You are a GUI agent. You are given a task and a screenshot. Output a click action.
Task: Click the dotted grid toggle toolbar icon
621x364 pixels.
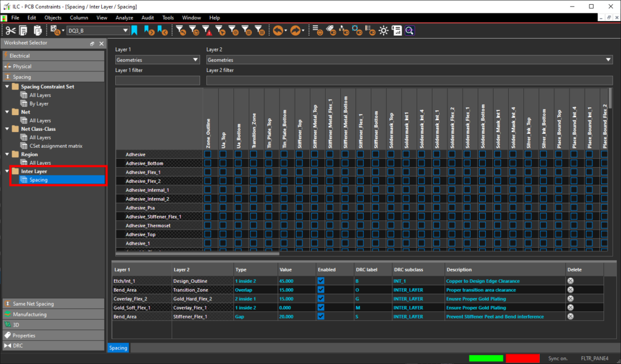click(x=370, y=30)
